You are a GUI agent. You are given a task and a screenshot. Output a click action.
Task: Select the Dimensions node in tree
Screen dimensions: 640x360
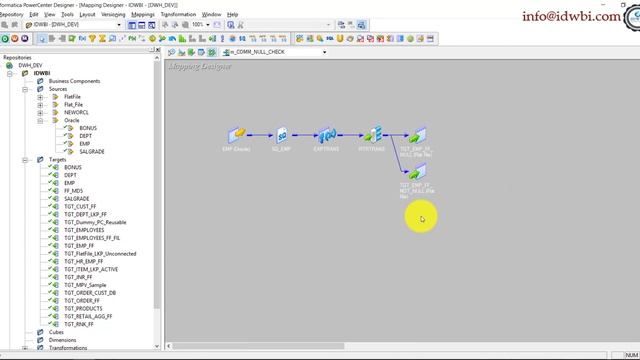coord(62,340)
